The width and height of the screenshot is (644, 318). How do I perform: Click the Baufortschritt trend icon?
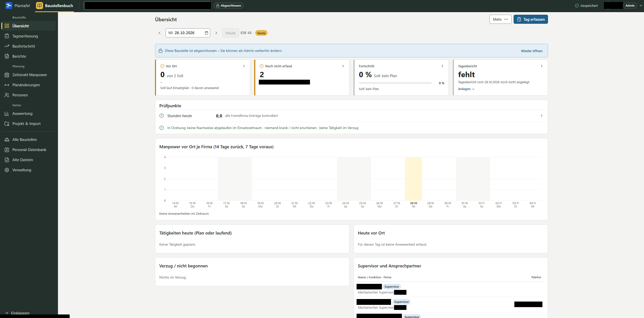(7, 46)
